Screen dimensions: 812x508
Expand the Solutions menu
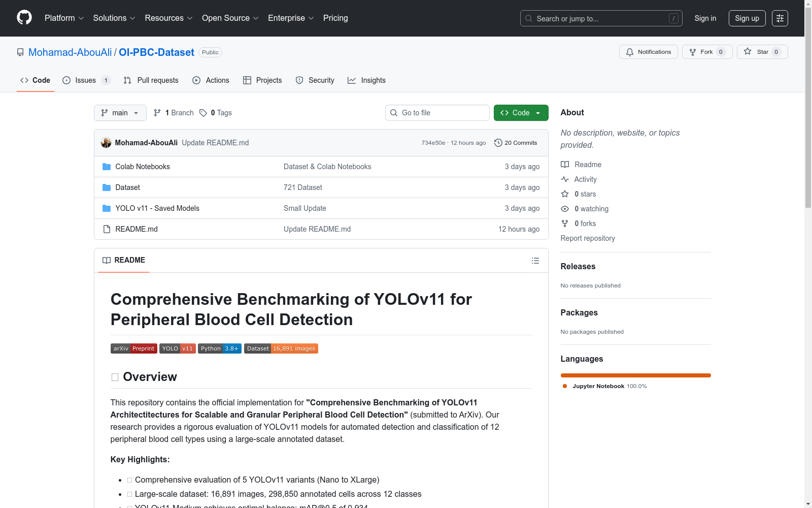[x=114, y=18]
